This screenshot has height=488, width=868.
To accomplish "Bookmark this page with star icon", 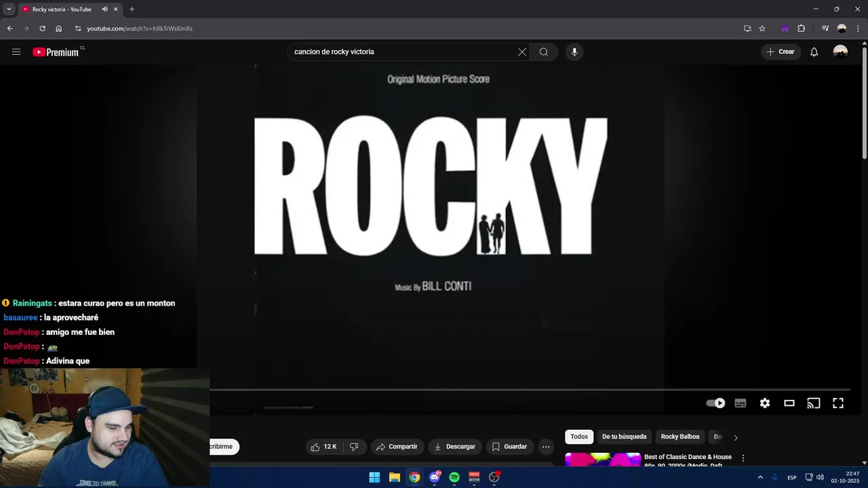I will 762,28.
